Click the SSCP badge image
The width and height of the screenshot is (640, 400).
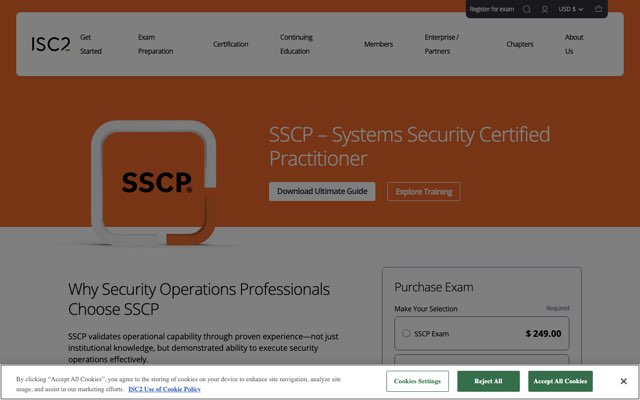tap(153, 182)
